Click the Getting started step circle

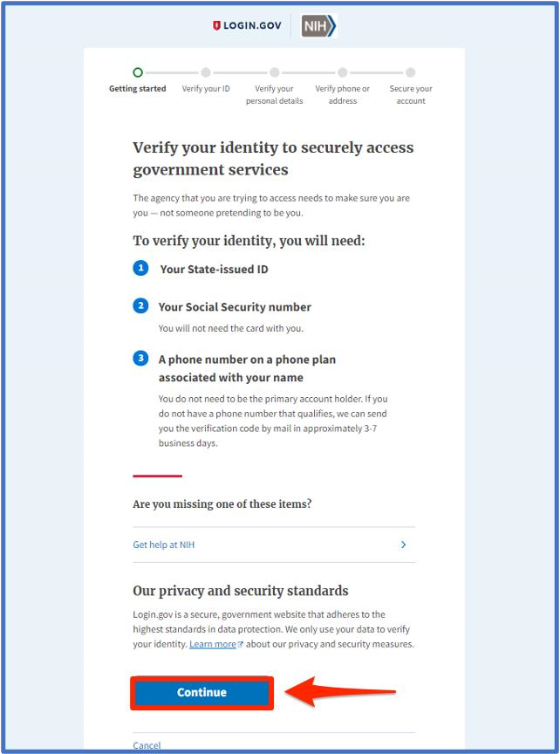(138, 72)
